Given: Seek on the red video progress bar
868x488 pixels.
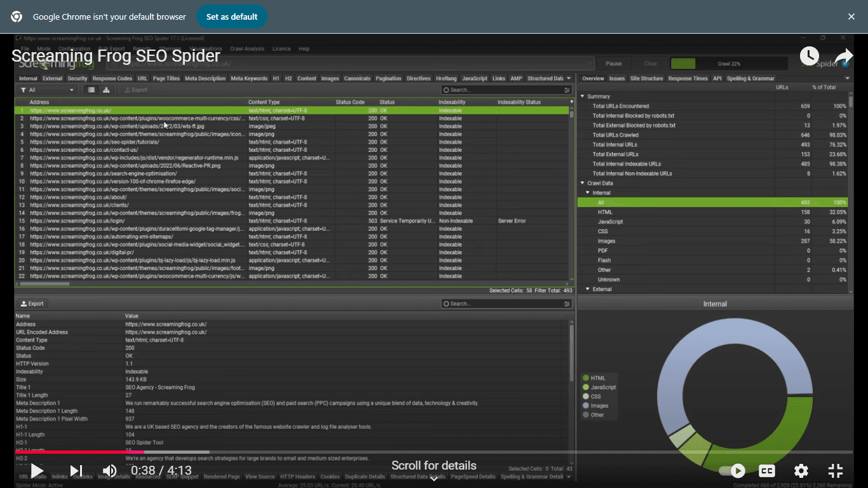Looking at the screenshot, I should [x=80, y=452].
